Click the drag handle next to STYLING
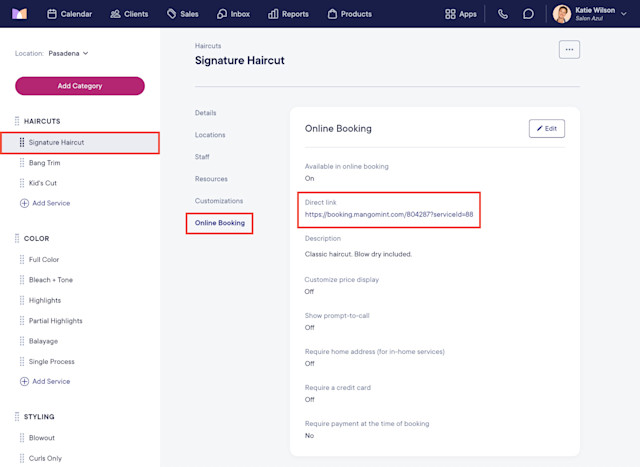The width and height of the screenshot is (640, 467). (17, 417)
